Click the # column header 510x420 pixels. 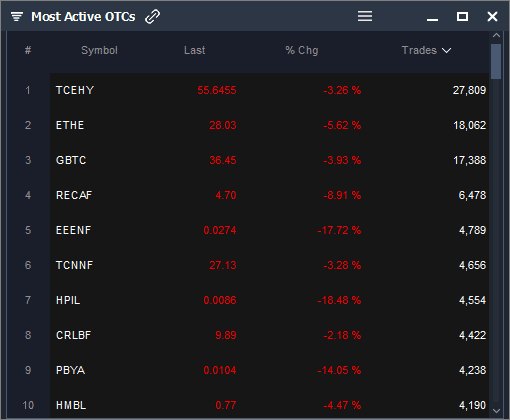(x=28, y=50)
